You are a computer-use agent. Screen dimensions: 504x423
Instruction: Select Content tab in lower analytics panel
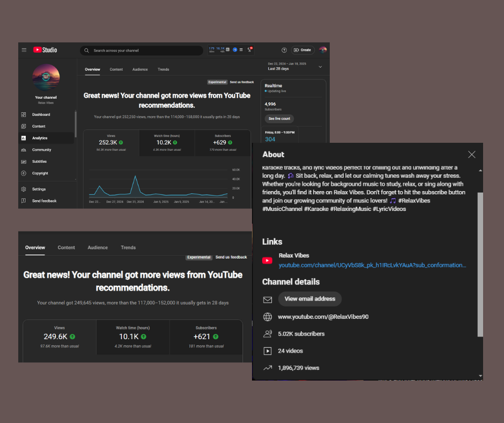click(66, 247)
